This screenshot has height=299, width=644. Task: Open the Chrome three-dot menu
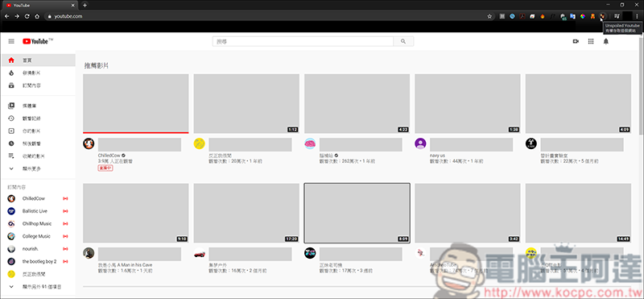pos(637,16)
